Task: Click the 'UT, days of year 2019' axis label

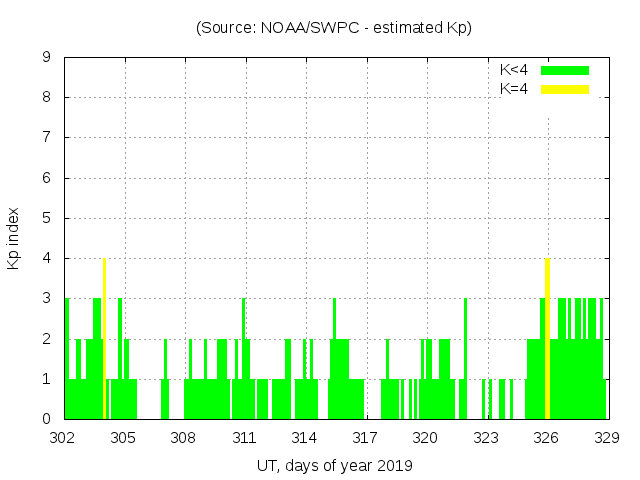Action: click(x=334, y=465)
